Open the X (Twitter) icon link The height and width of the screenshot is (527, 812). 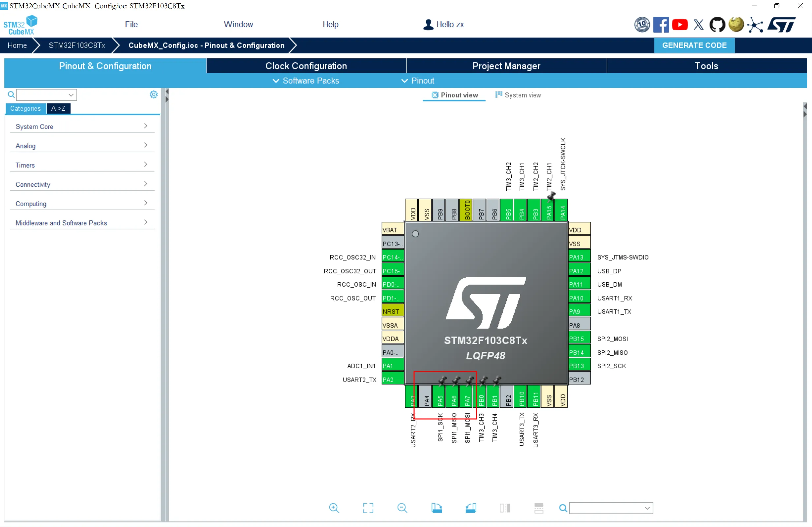(698, 25)
